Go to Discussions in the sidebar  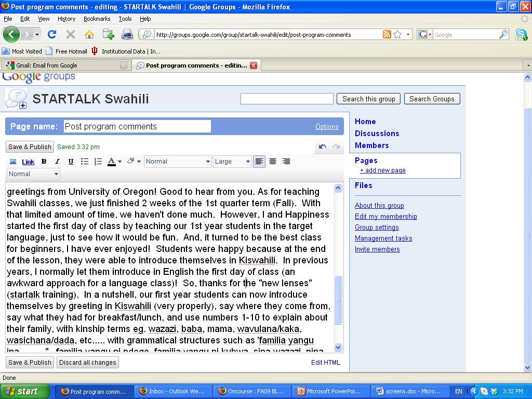point(377,134)
